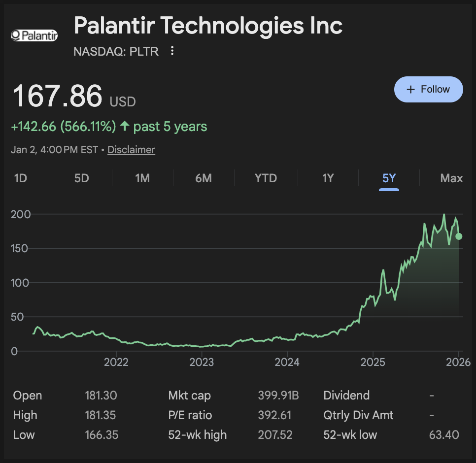Select the 5Y time range tab

point(389,178)
